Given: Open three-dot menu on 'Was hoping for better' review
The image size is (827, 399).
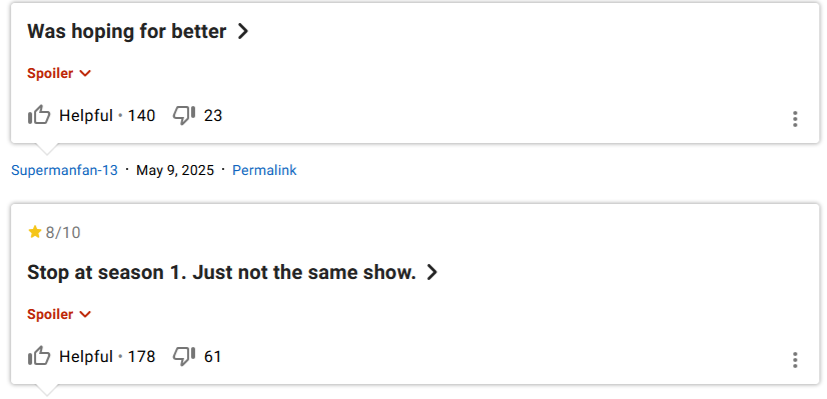Looking at the screenshot, I should point(795,119).
